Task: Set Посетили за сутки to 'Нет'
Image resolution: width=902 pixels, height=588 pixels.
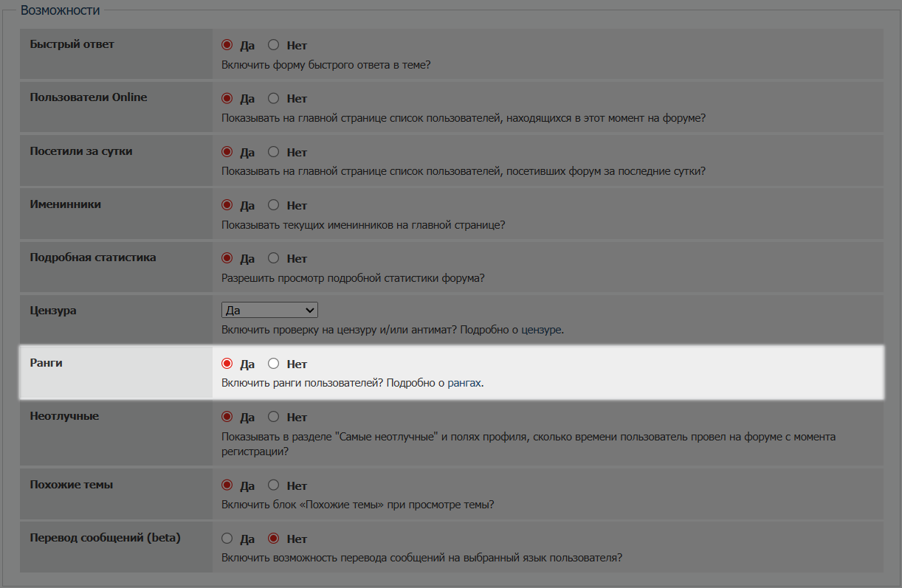Action: pos(273,152)
